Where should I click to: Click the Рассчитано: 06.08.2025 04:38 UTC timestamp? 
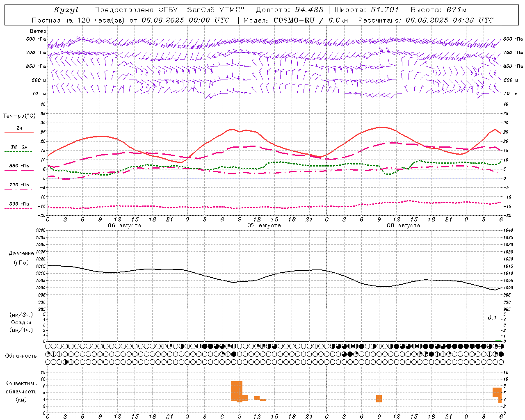[x=426, y=20]
